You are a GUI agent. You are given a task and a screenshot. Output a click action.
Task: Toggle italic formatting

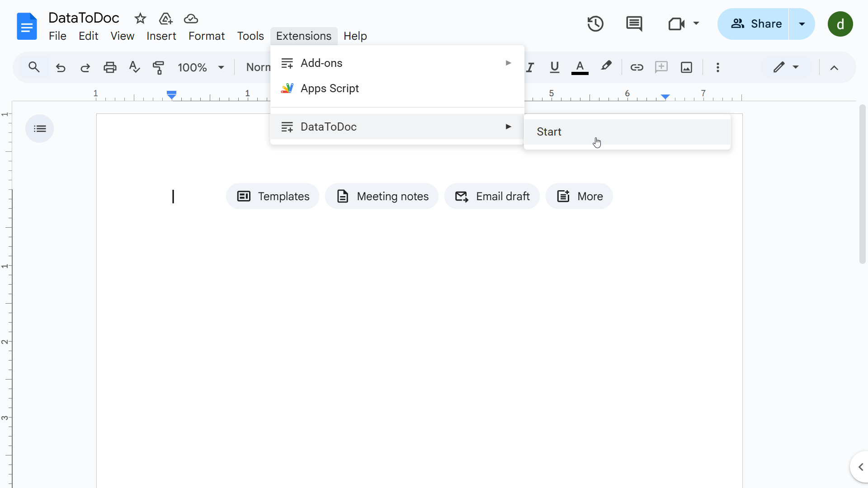[530, 67]
